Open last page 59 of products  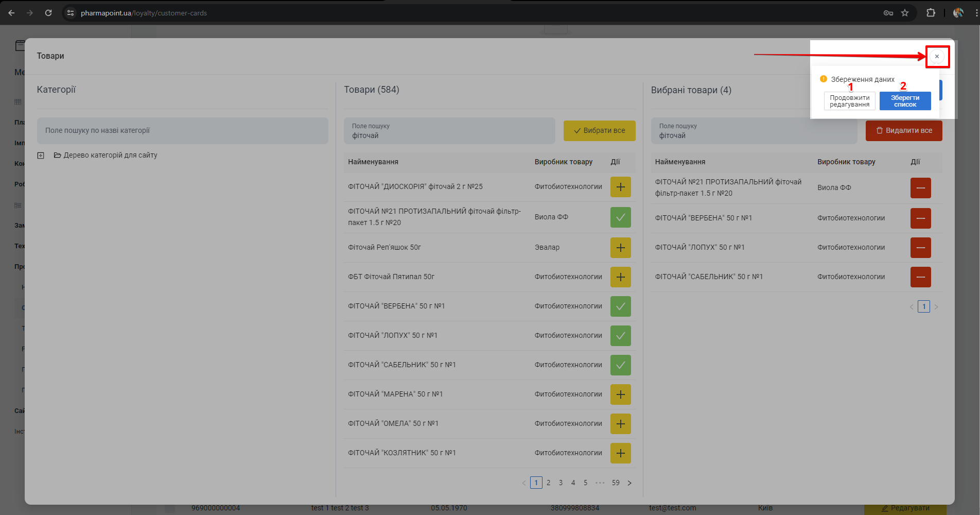(616, 483)
